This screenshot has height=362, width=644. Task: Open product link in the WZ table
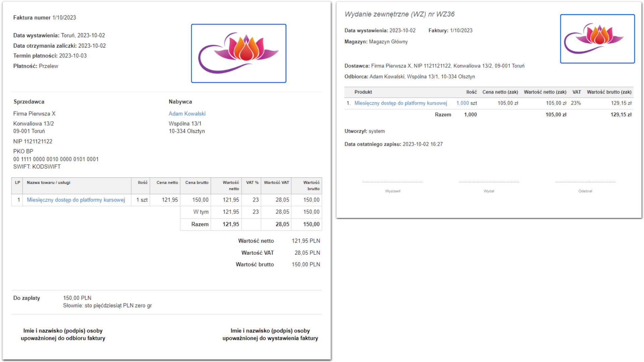(400, 103)
